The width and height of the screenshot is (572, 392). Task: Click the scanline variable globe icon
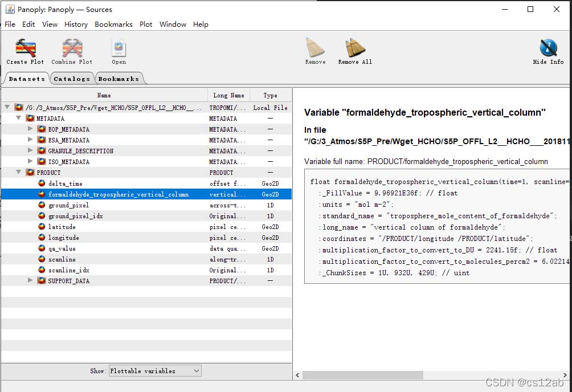tap(42, 259)
